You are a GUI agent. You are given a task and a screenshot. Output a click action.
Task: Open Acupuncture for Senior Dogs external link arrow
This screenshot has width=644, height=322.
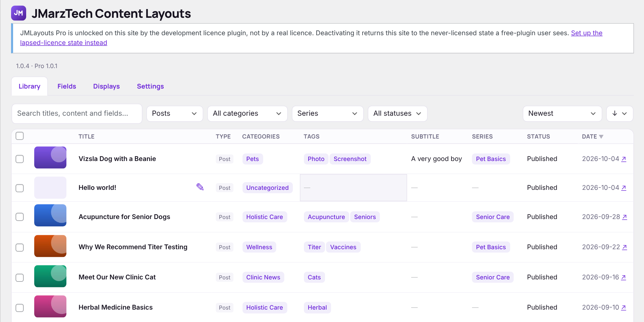625,217
